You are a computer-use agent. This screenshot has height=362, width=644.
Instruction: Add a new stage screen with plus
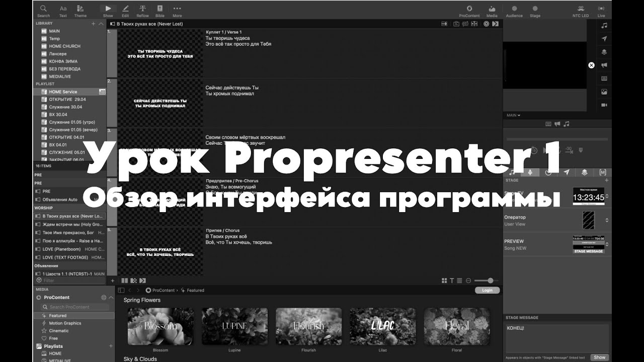point(606,180)
